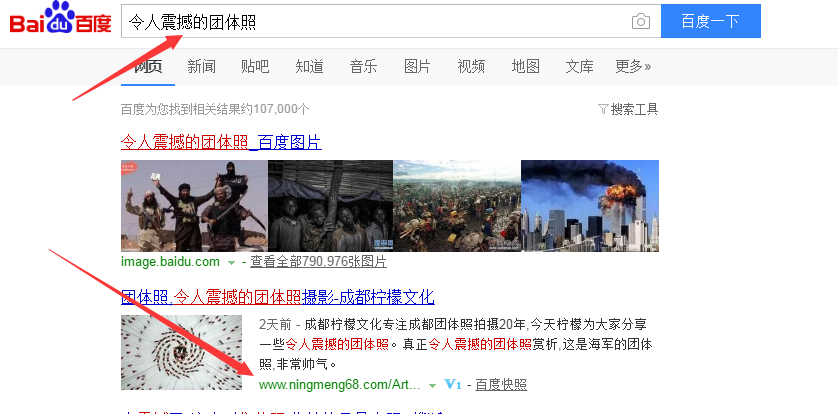This screenshot has height=414, width=838.
Task: Expand dropdown arrow next to ningmeng68.com URL
Action: pyautogui.click(x=432, y=385)
